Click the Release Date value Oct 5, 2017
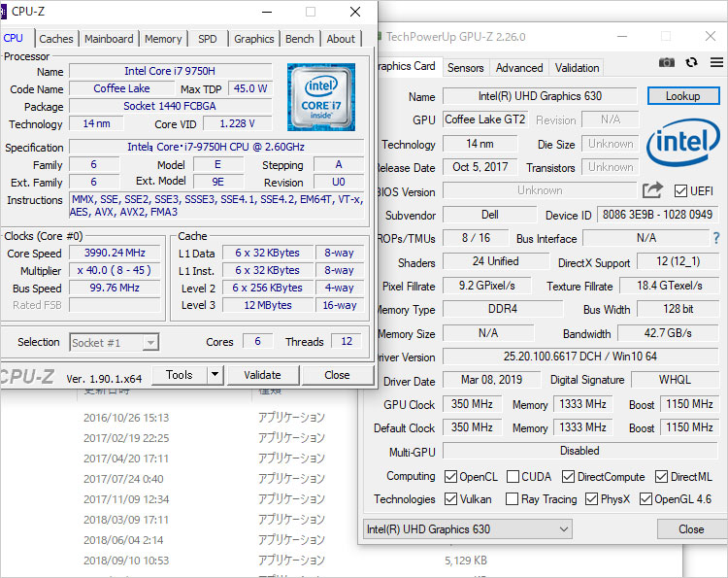728x578 pixels. [x=480, y=167]
